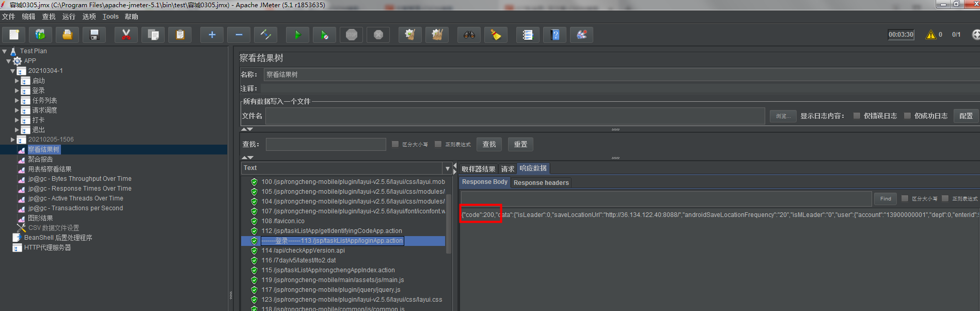This screenshot has height=311, width=980.
Task: Collapse the Test Plan tree node
Action: pyautogui.click(x=5, y=51)
